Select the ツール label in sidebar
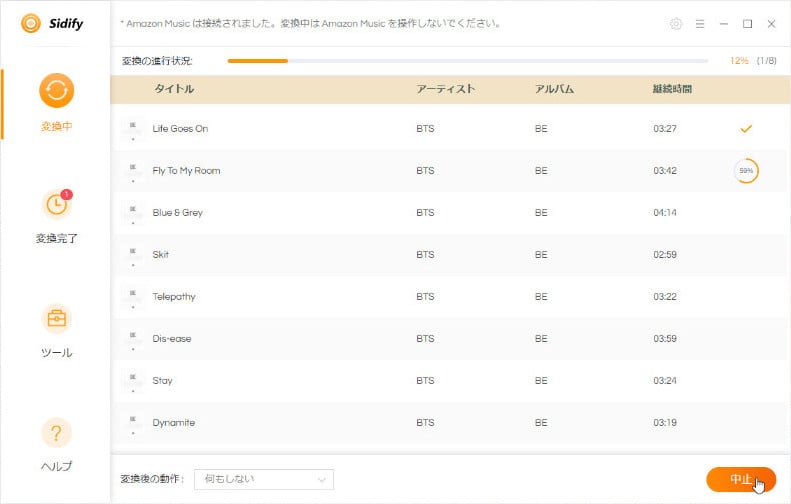 click(56, 352)
